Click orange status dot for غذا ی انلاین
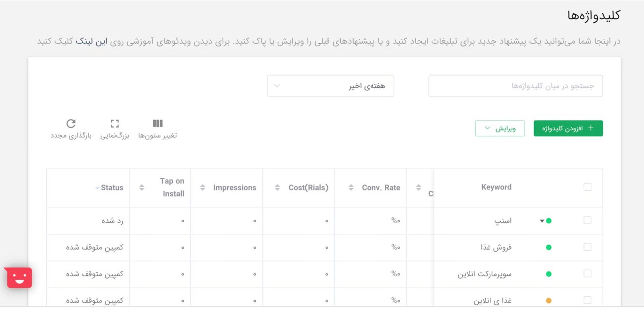This screenshot has width=644, height=309. (x=549, y=301)
